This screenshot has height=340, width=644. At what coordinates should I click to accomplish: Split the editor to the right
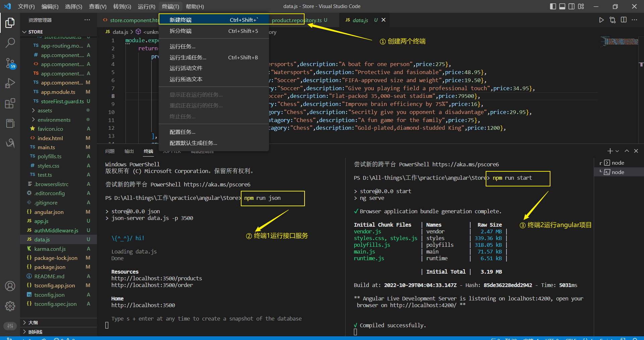[x=624, y=20]
